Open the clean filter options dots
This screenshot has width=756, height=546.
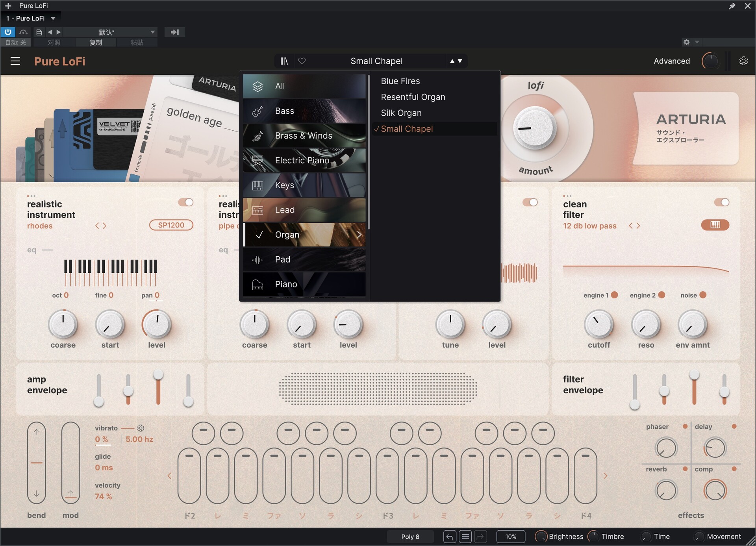pos(567,196)
